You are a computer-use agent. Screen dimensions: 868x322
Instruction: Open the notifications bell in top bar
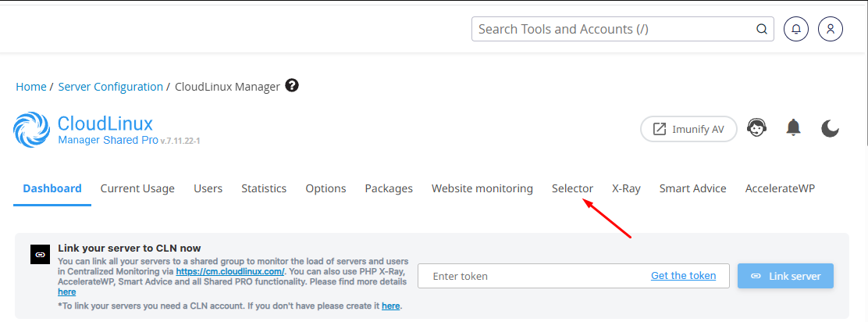tap(796, 29)
